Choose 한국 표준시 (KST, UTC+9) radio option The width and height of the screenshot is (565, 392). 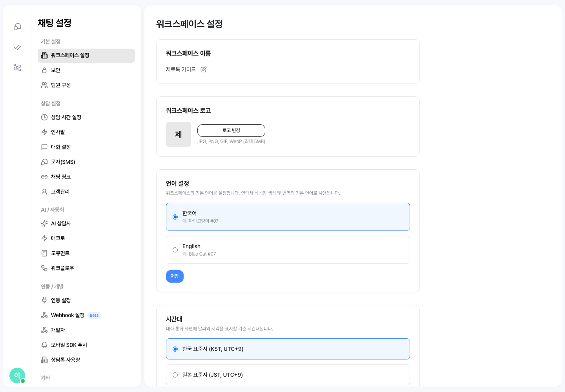pos(175,349)
